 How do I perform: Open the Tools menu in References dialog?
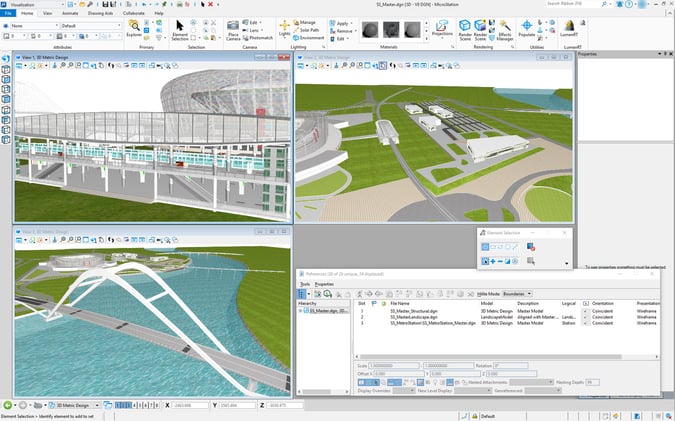[x=305, y=284]
